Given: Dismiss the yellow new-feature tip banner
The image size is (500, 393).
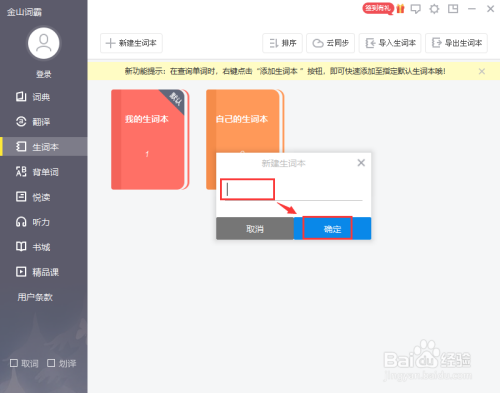Looking at the screenshot, I should click(x=482, y=71).
